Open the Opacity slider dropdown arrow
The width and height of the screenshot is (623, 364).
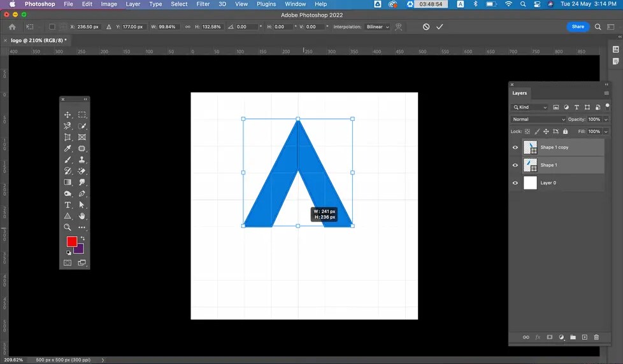[606, 119]
